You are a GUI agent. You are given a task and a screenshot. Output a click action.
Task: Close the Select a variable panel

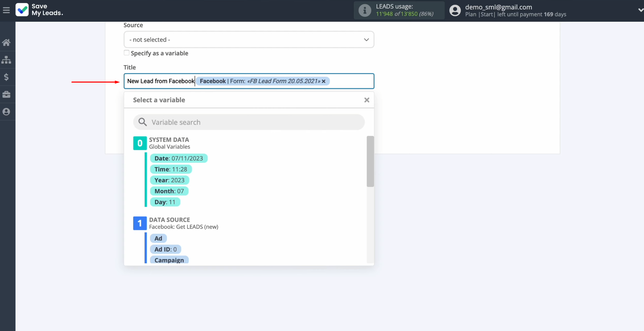[367, 100]
